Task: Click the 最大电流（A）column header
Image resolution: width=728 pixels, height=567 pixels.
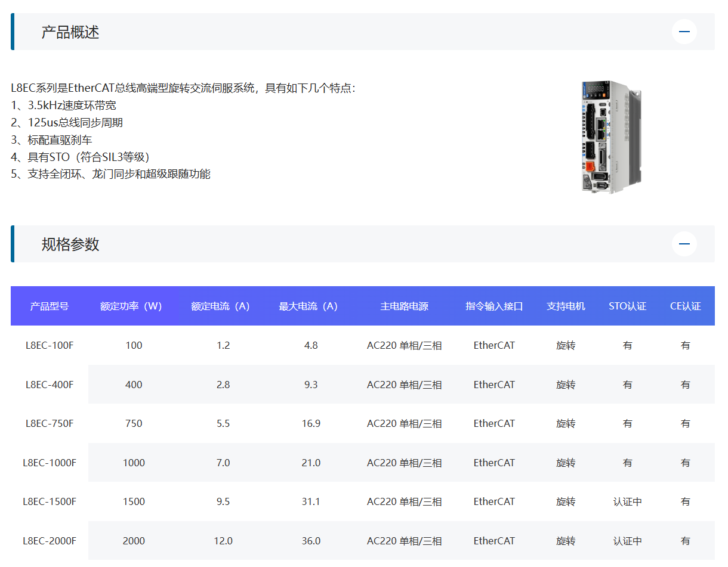Action: coord(308,306)
